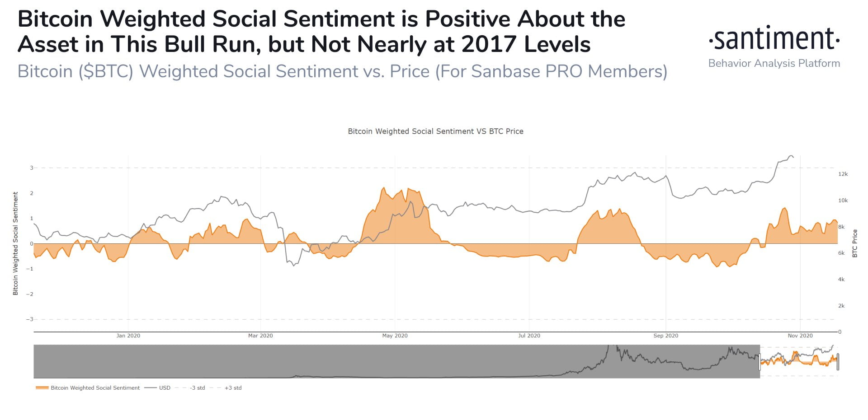This screenshot has height=420, width=868.
Task: Click the BTC Price axis title
Action: tap(854, 243)
